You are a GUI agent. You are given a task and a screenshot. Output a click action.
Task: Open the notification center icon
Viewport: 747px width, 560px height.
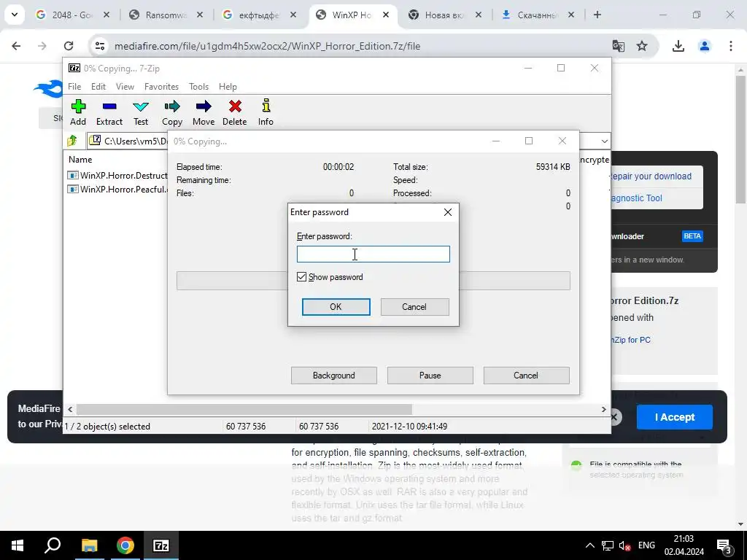point(724,545)
